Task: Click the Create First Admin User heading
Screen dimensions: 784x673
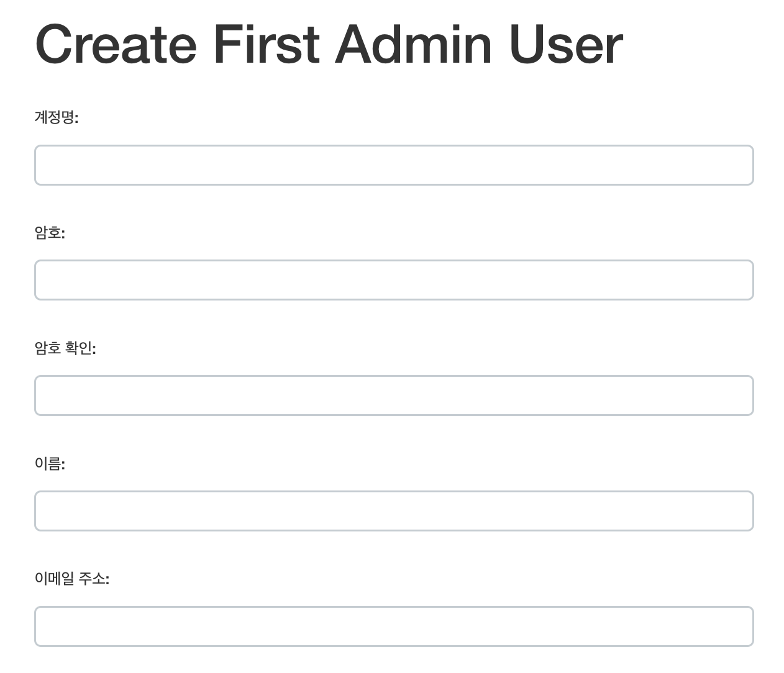Action: (x=329, y=44)
